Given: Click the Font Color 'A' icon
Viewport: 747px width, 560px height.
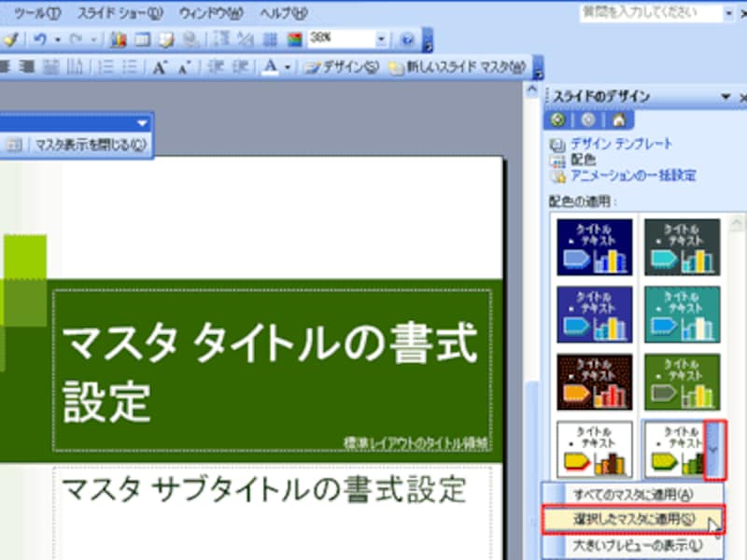Looking at the screenshot, I should pos(270,67).
